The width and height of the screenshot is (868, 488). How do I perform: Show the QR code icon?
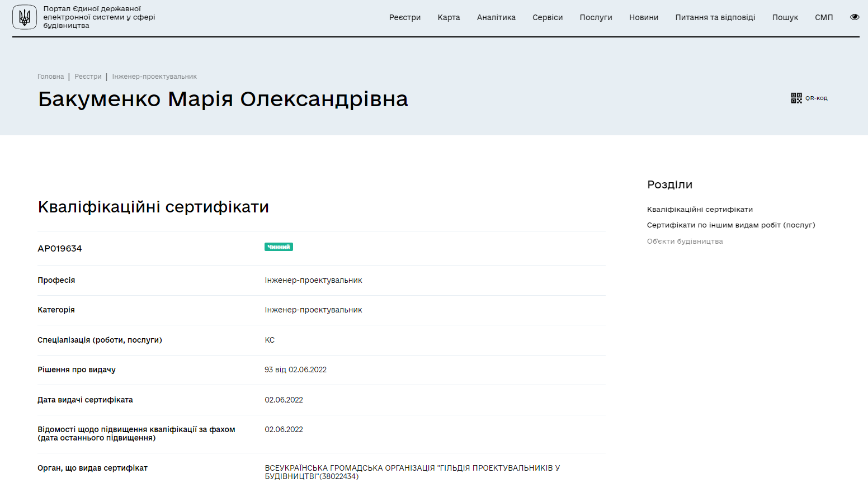[796, 98]
